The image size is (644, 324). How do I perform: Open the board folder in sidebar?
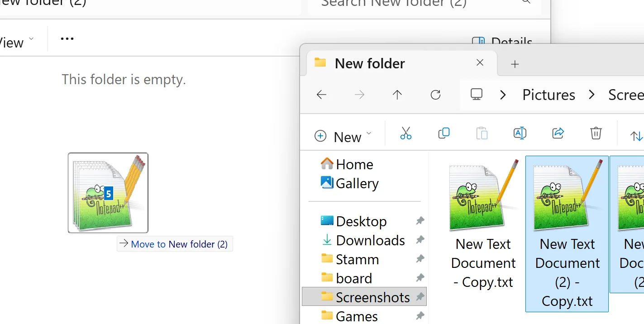point(346,278)
